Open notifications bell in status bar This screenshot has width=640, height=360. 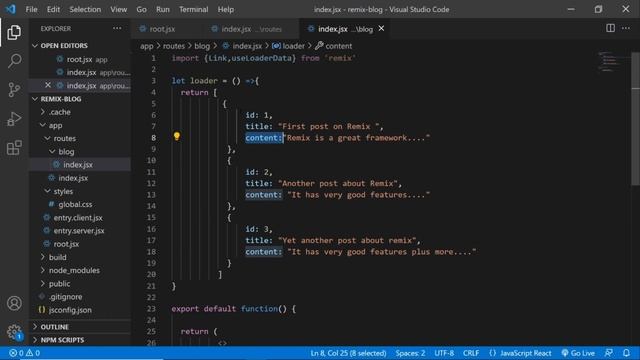(x=626, y=353)
